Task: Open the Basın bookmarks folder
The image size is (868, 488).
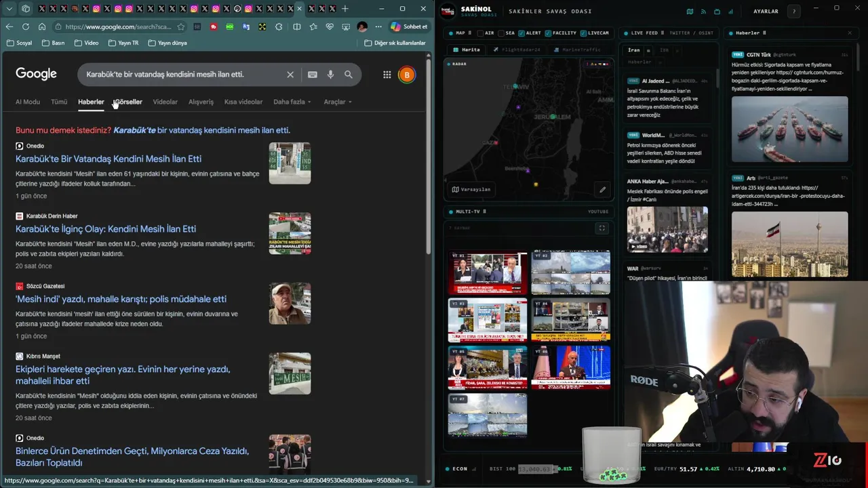Action: coord(54,43)
